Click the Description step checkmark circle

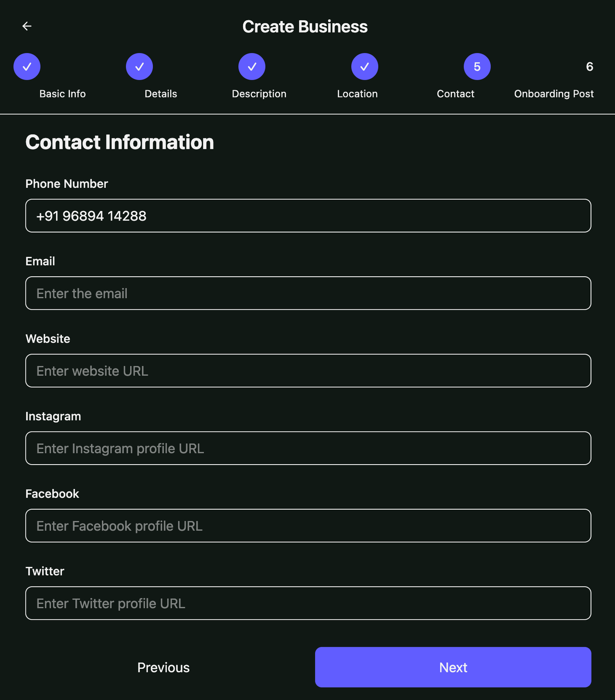coord(252,67)
